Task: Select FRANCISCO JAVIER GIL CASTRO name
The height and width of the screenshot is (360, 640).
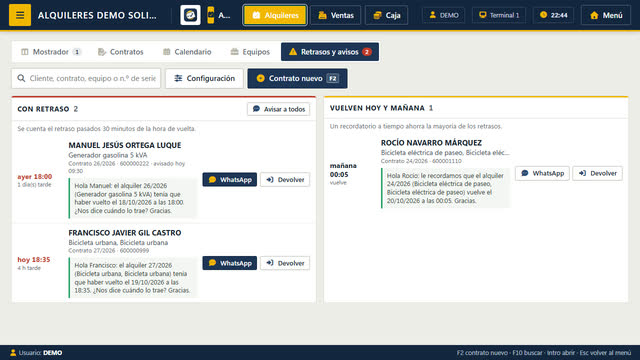Action: click(x=124, y=233)
